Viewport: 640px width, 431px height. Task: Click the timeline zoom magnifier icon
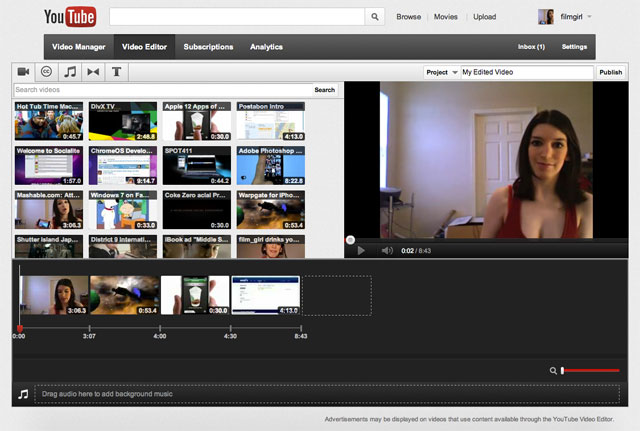point(553,370)
